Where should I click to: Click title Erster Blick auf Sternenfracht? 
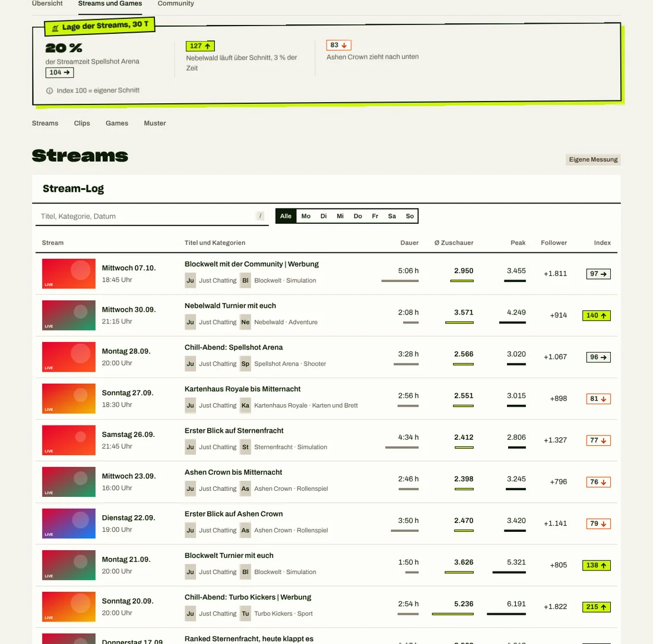[x=234, y=430]
